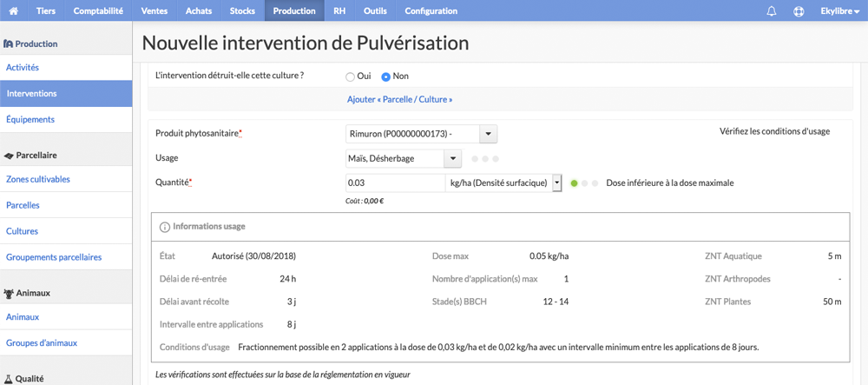Click the Intervalle entre applications value 8 j

tap(293, 324)
